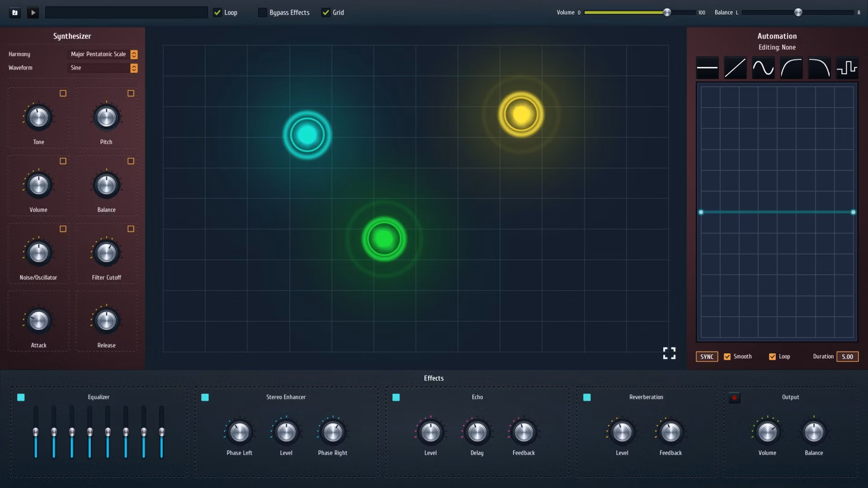Click the red record button in Output
Image resolution: width=868 pixels, height=488 pixels.
click(x=734, y=398)
